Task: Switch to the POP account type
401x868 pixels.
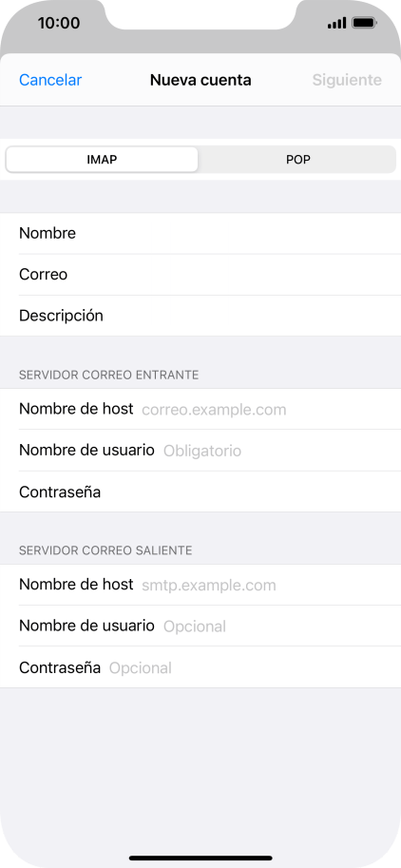Action: click(x=298, y=160)
